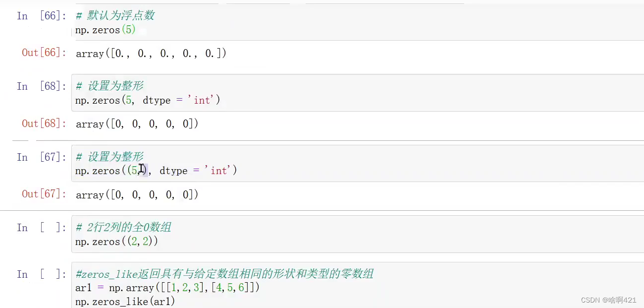Focus the np.zeros(5, dtype = 'int') line
Image resolution: width=644 pixels, height=308 pixels.
[148, 100]
